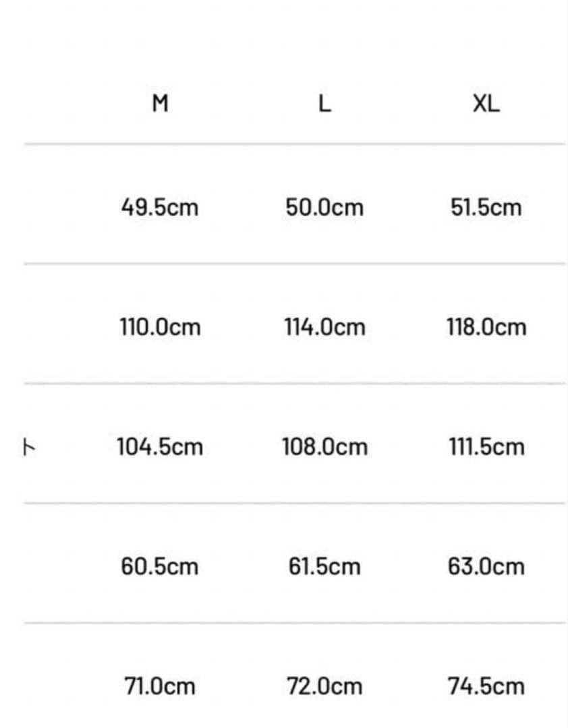Click the 72.0cm value
The image size is (568, 728).
[x=324, y=687]
